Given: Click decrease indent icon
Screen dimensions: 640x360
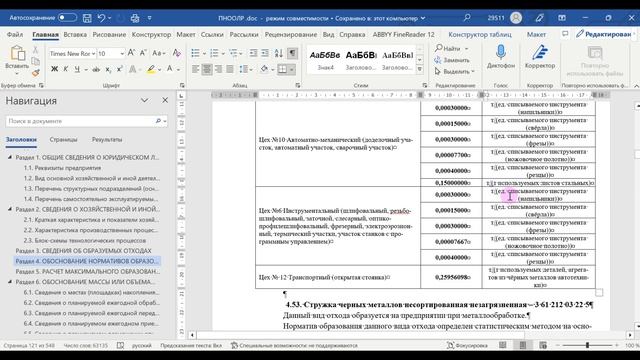Looking at the screenshot, I should tap(253, 53).
